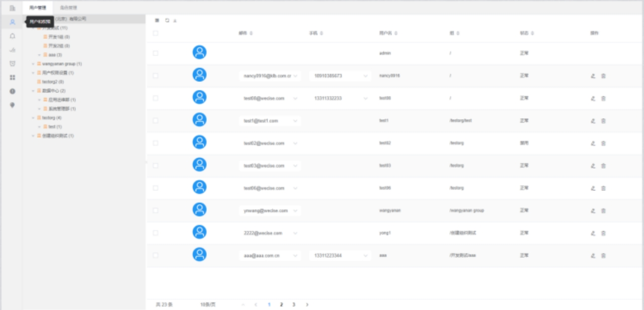
Task: Select the checkbox for user test02
Action: [155, 143]
